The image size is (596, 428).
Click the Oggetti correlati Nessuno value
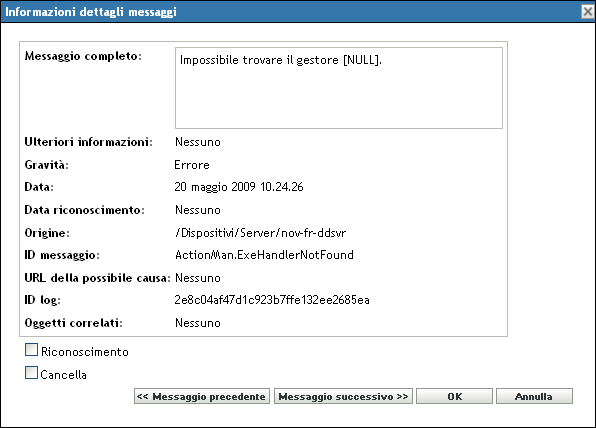pos(198,323)
